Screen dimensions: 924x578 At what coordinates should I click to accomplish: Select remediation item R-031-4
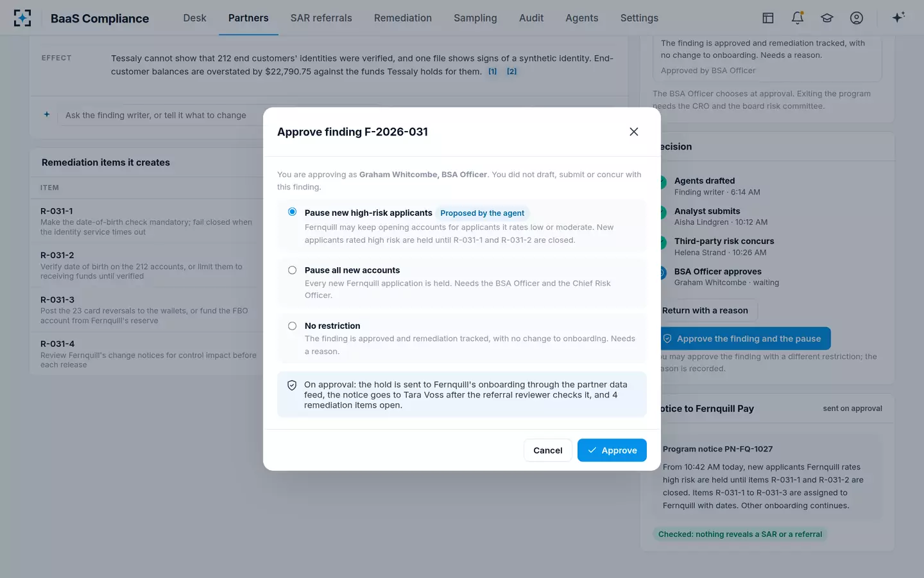pyautogui.click(x=149, y=354)
